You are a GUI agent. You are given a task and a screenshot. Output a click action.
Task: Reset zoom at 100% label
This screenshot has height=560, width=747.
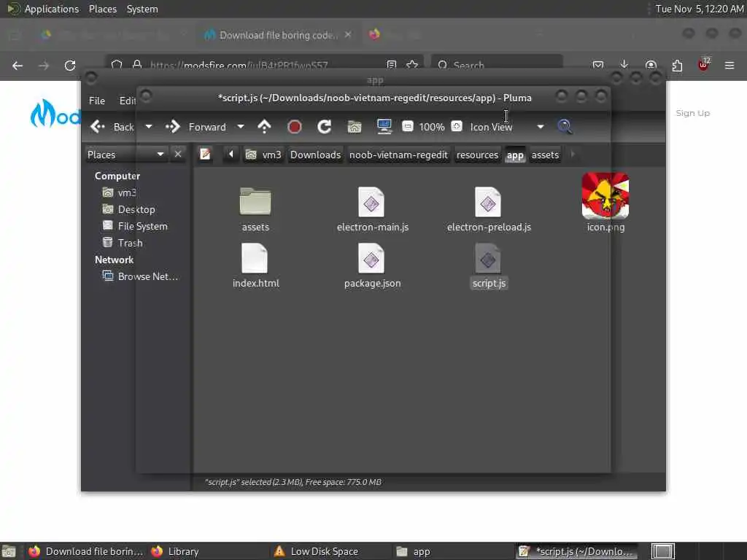coord(432,127)
